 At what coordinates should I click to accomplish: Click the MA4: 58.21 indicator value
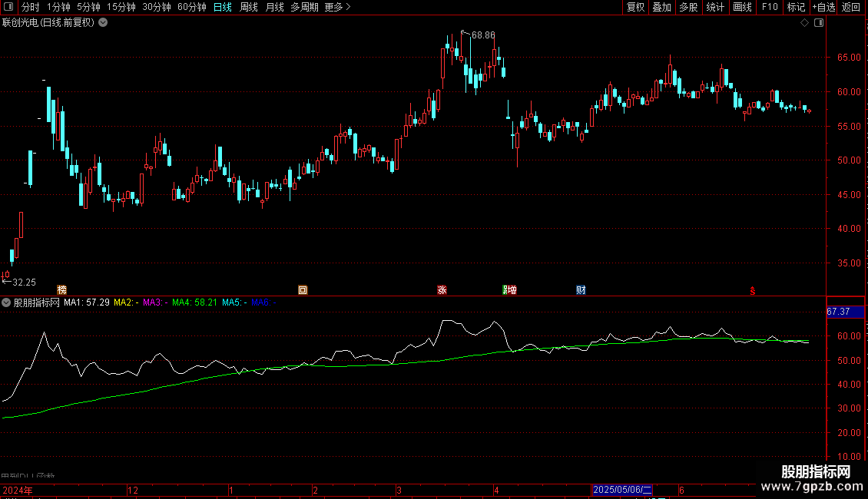pyautogui.click(x=194, y=302)
